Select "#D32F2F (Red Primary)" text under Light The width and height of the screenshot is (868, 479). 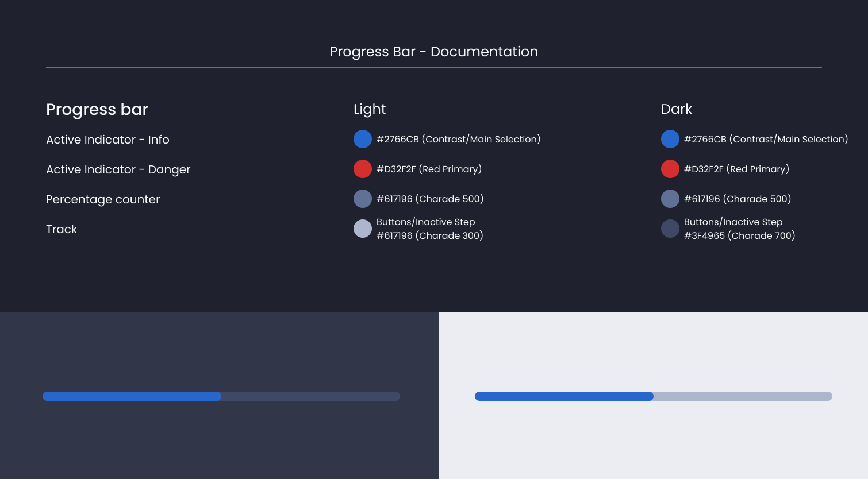(429, 169)
